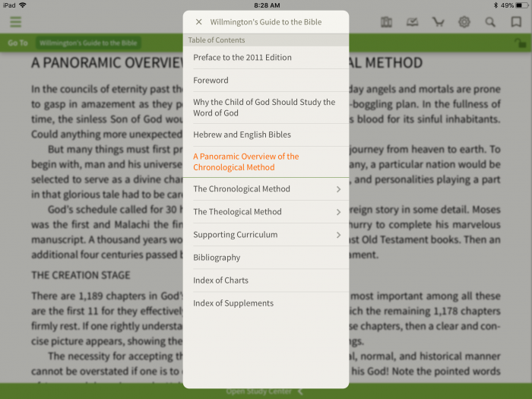Expand Supporting Curriculum chevron
The width and height of the screenshot is (532, 399).
click(x=338, y=235)
